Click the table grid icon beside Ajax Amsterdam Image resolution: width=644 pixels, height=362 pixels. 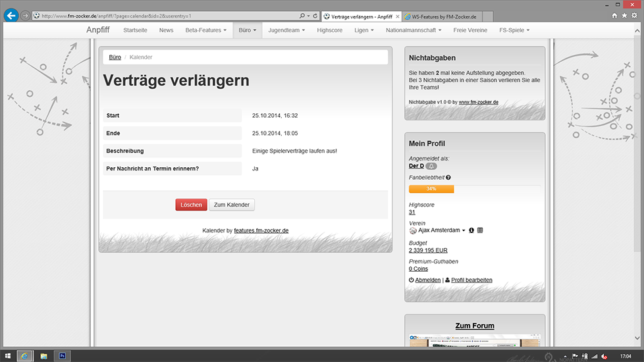click(x=480, y=230)
